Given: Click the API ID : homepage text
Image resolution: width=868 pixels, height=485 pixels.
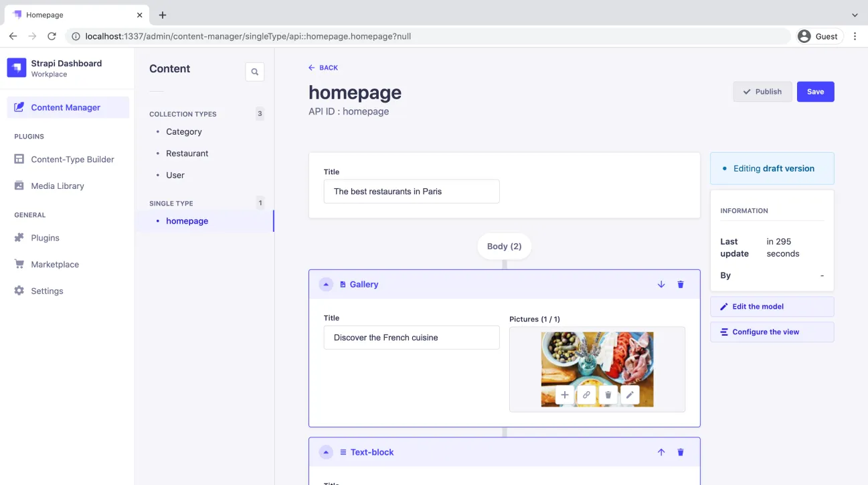Looking at the screenshot, I should coord(349,112).
